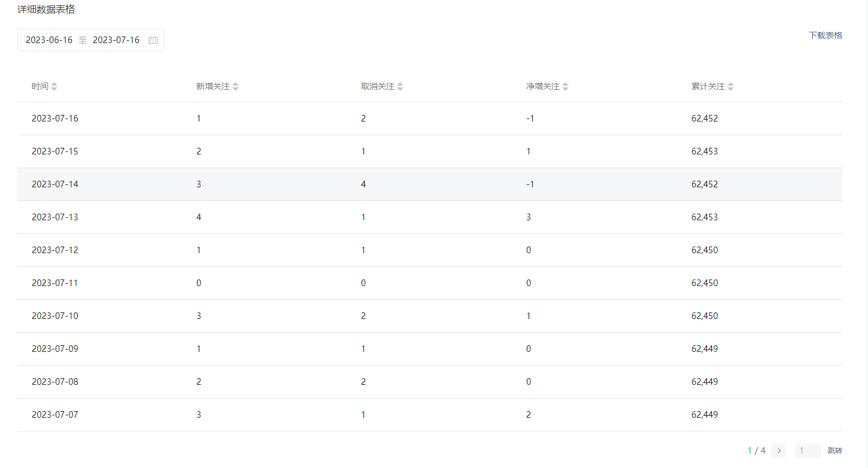Screen dimensions: 868x468
Task: Click the 2023-07-11 row date cell
Action: [55, 283]
